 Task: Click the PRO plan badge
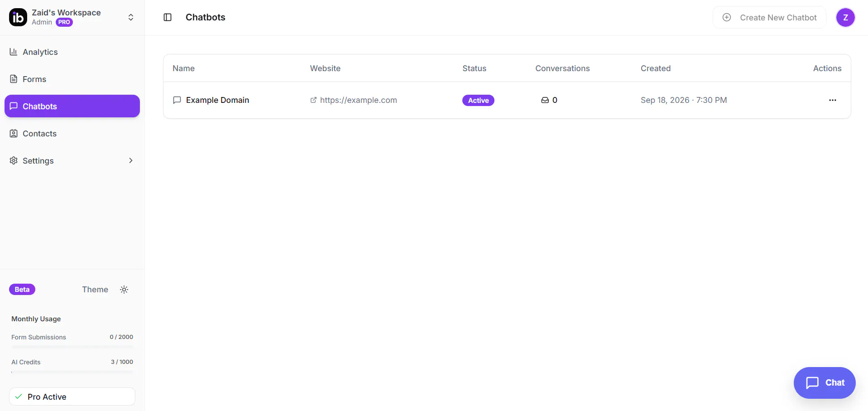click(x=64, y=22)
